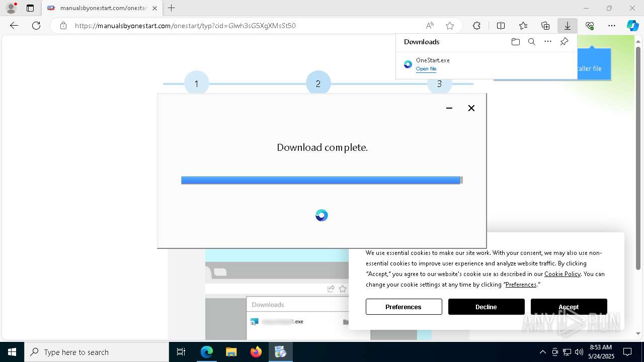The image size is (644, 362).
Task: Close the Download complete dialog
Action: pos(471,108)
